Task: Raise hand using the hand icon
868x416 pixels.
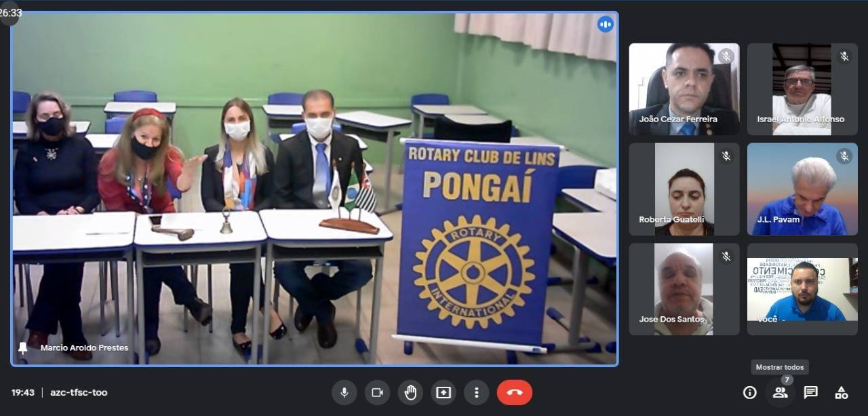Action: (x=410, y=392)
